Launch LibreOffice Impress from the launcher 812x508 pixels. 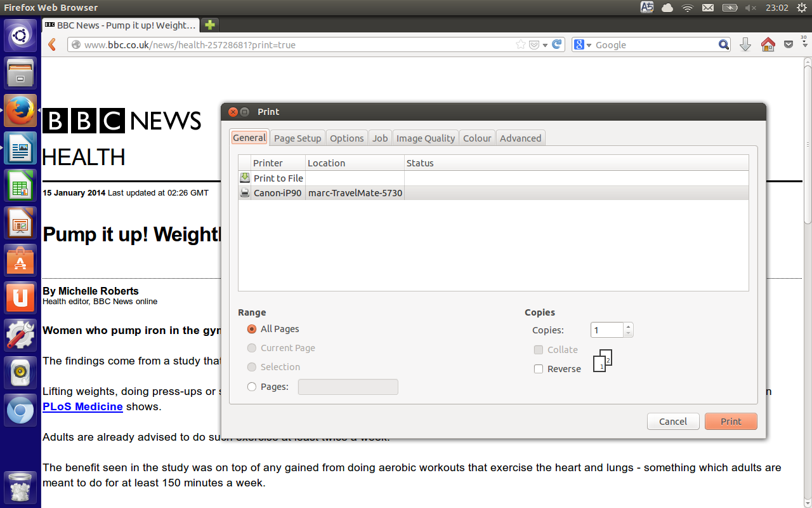pyautogui.click(x=20, y=223)
